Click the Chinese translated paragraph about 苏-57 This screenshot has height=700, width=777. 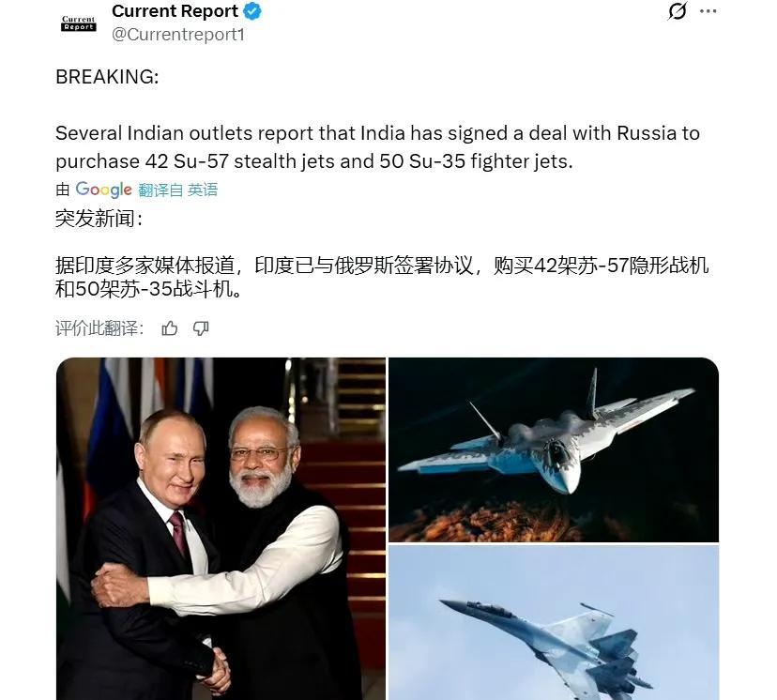pyautogui.click(x=382, y=278)
